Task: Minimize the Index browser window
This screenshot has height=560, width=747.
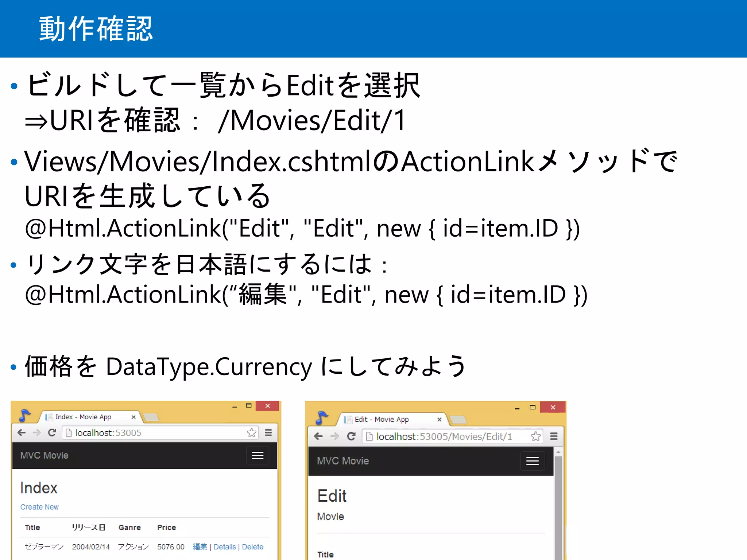Action: click(x=235, y=406)
